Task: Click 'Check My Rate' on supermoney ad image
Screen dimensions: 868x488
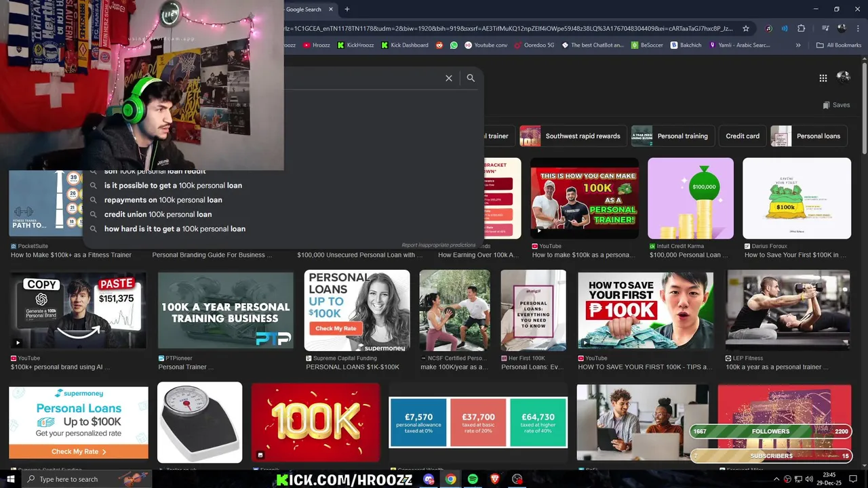Action: coord(79,451)
